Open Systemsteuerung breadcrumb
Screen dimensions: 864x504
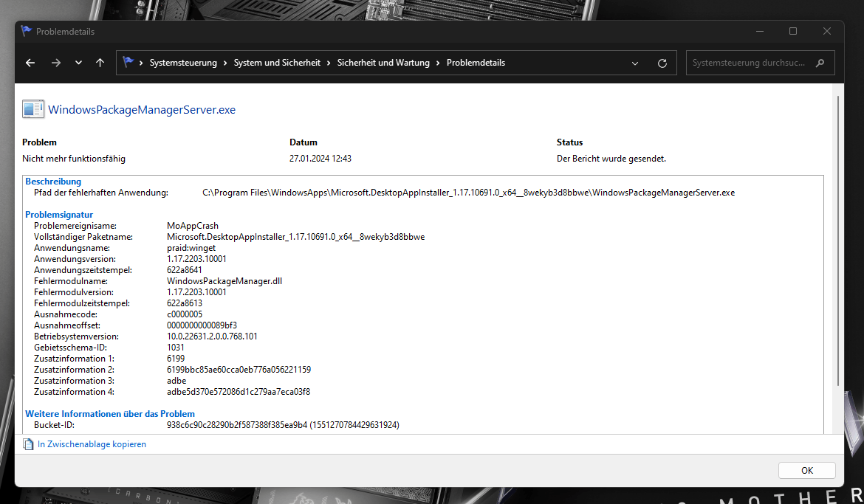[183, 63]
